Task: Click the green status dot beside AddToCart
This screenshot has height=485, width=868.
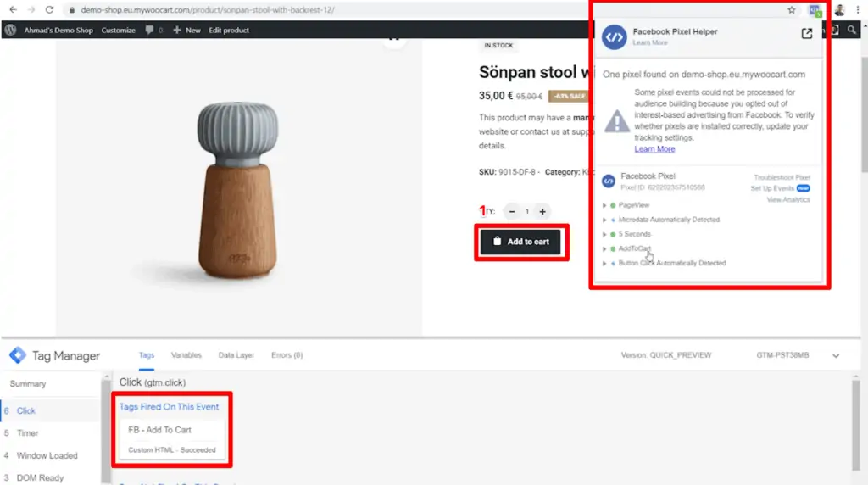Action: click(613, 249)
